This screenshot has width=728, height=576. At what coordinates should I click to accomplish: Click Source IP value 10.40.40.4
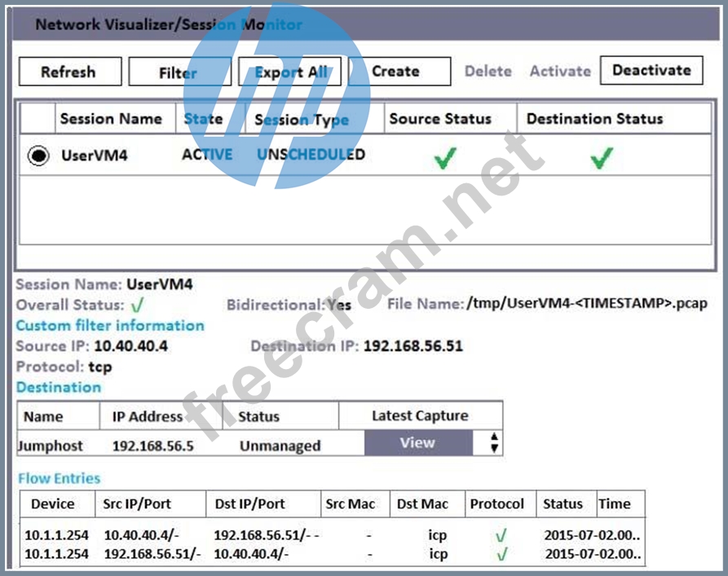coord(131,345)
